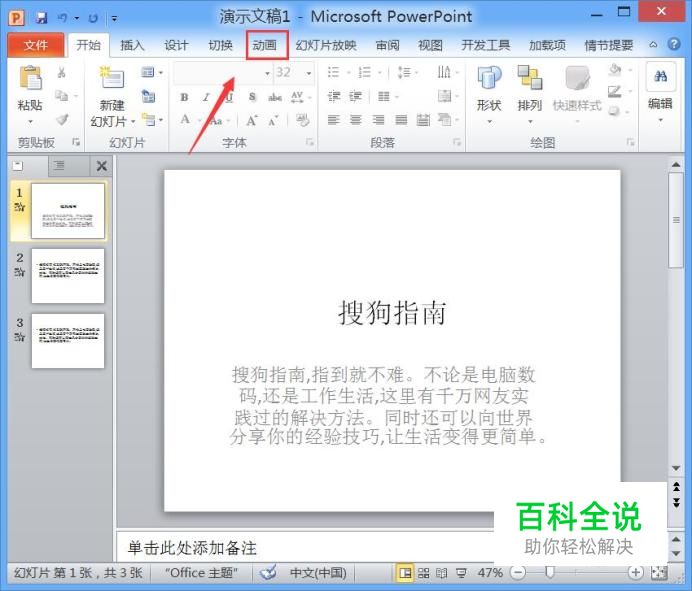Expand New Slide dropdown arrow

(133, 121)
